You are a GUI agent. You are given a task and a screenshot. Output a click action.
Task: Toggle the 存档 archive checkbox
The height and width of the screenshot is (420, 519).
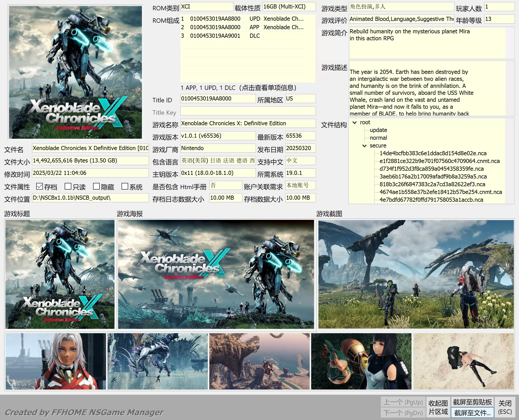pyautogui.click(x=40, y=186)
